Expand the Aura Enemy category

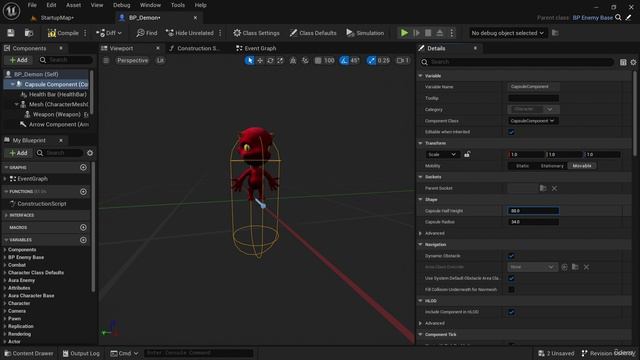click(5, 280)
